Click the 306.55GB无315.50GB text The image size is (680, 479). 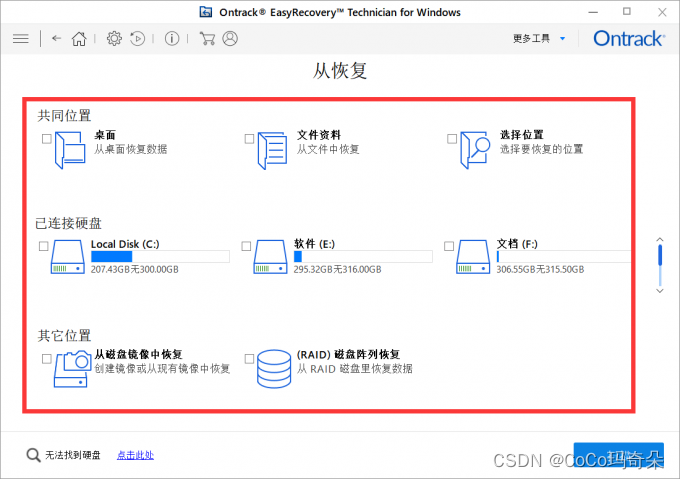[x=540, y=269]
